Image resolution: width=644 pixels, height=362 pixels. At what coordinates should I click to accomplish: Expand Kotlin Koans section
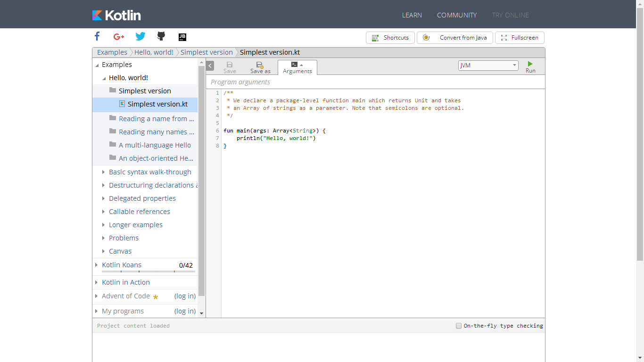97,265
